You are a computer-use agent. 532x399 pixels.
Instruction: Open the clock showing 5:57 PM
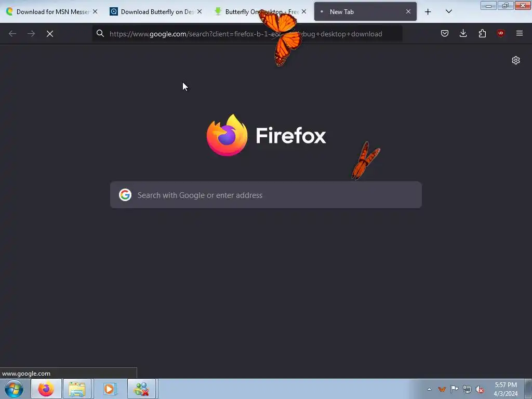pos(506,389)
